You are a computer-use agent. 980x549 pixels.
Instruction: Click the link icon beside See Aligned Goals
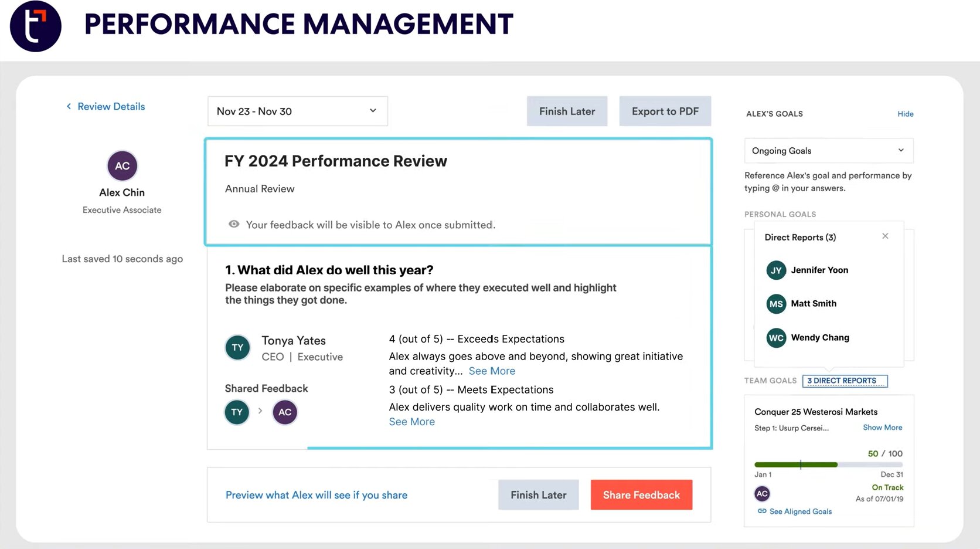pyautogui.click(x=762, y=511)
